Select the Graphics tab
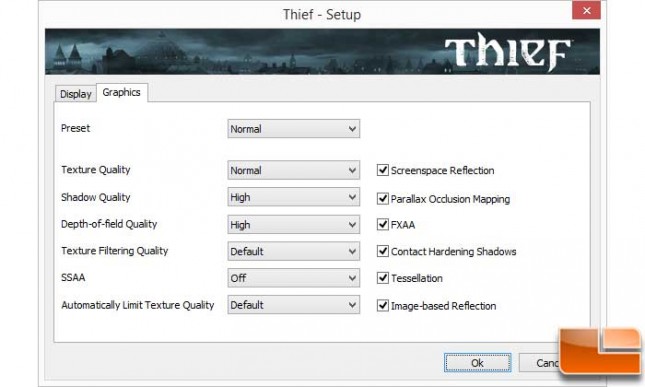The width and height of the screenshot is (645, 387). coord(122,93)
